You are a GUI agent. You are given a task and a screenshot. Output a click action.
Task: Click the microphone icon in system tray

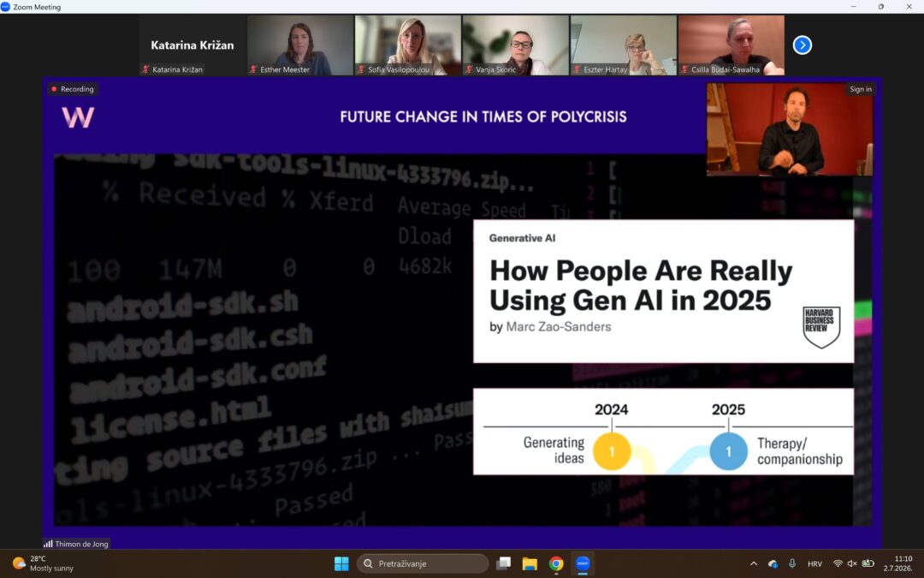pos(792,563)
